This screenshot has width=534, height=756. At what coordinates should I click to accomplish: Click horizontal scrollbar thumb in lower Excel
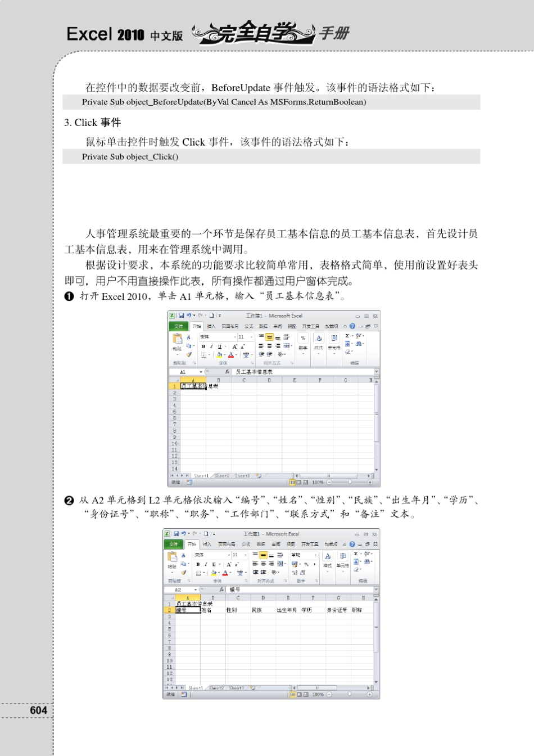pos(318,688)
